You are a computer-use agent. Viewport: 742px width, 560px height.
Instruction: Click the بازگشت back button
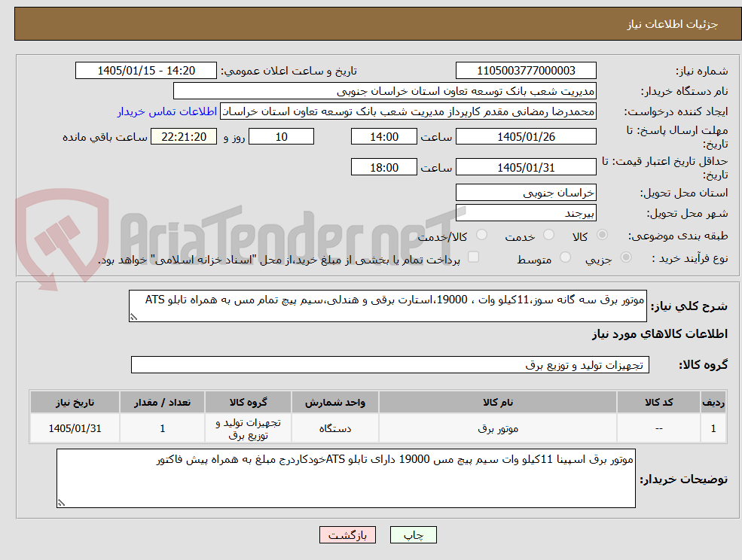tap(347, 535)
